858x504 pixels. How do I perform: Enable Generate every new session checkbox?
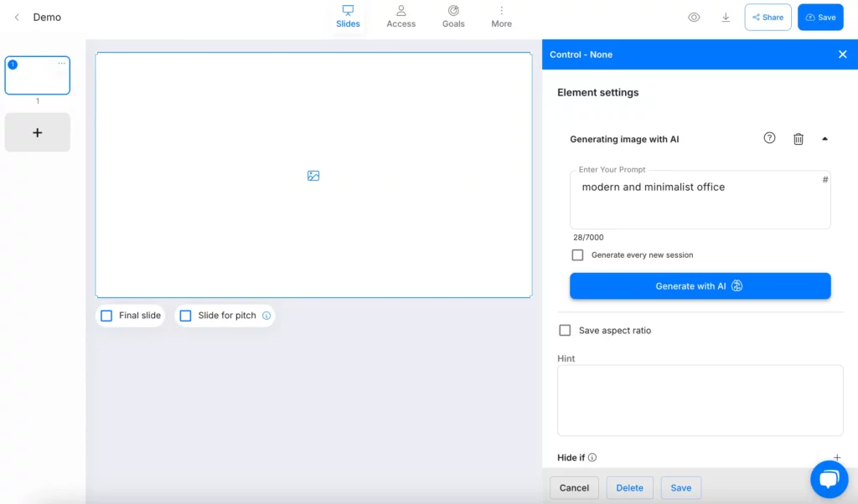tap(577, 255)
